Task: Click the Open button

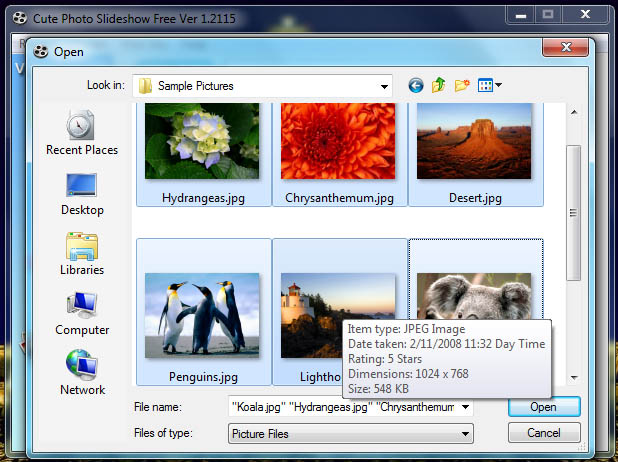Action: point(544,407)
